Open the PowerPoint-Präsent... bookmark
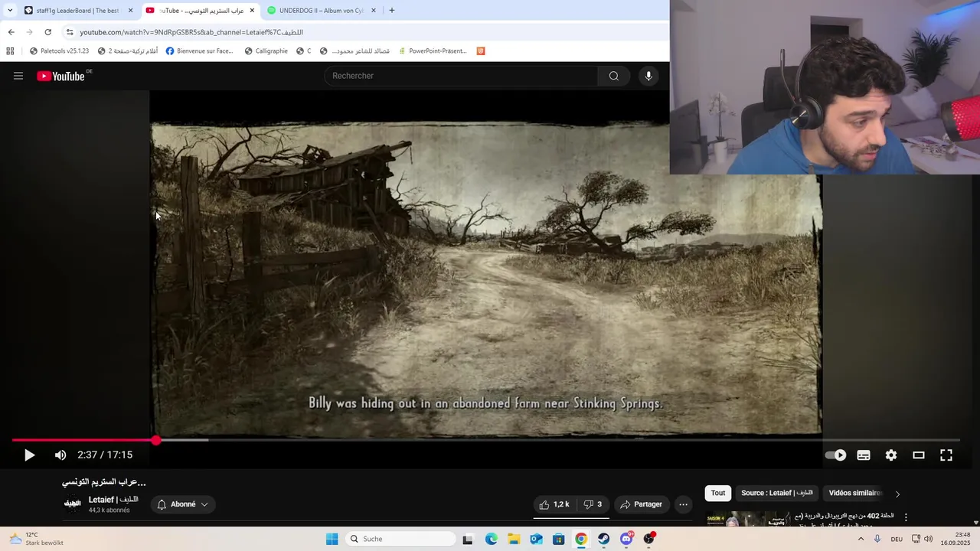Viewport: 980px width, 551px height. 432,51
